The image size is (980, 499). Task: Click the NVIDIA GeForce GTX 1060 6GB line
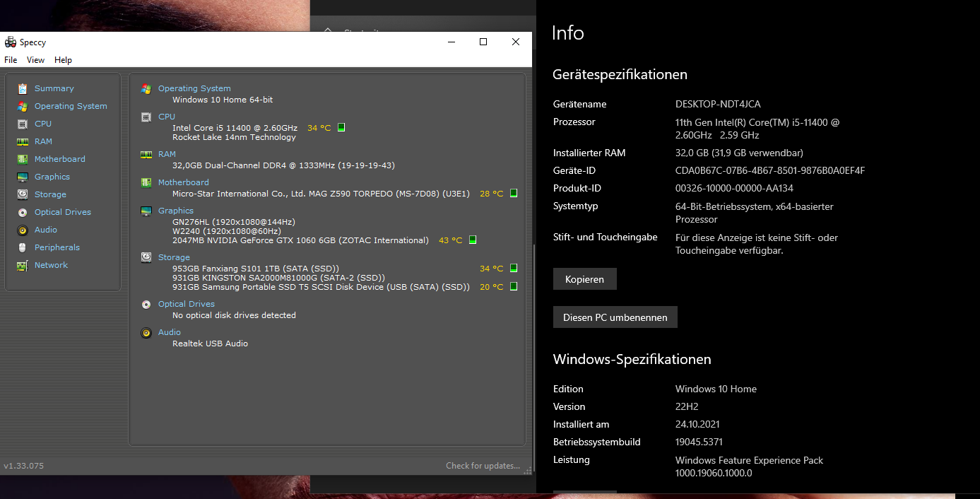click(300, 240)
